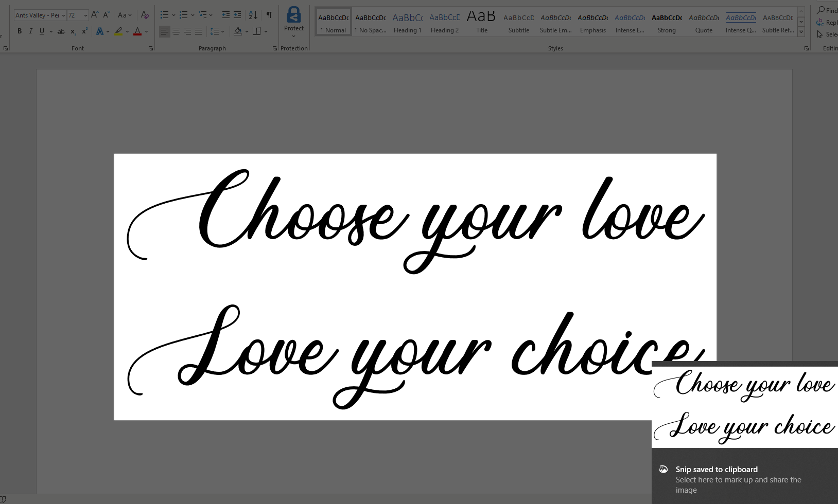The width and height of the screenshot is (838, 504).
Task: Toggle show/hide paragraph marks
Action: click(x=269, y=15)
